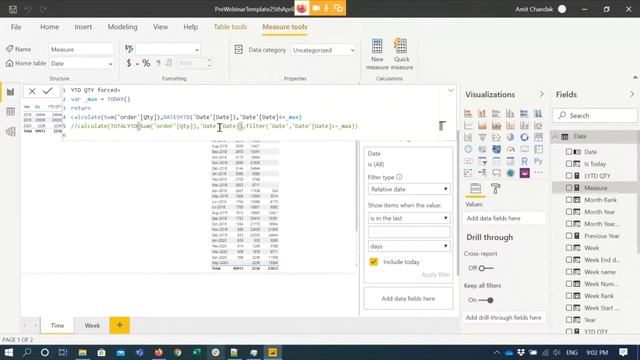Open the File menu
Screen dimensions: 640x360
(16, 27)
